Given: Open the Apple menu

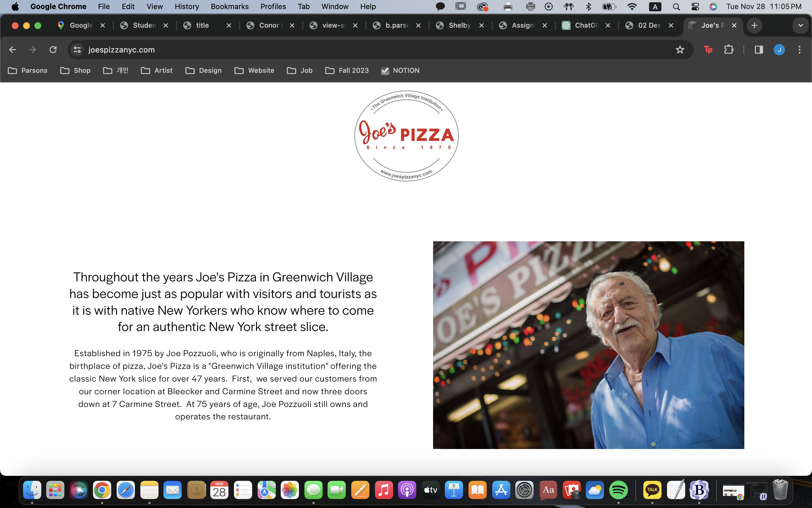Looking at the screenshot, I should click(15, 7).
